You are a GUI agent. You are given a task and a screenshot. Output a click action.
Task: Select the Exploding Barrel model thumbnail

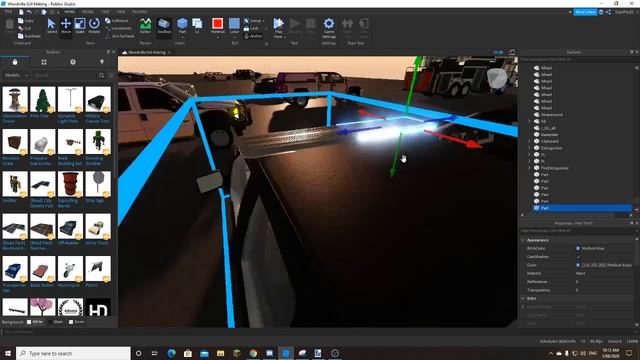click(70, 184)
